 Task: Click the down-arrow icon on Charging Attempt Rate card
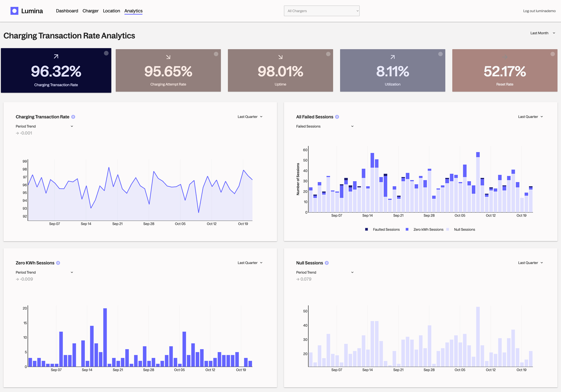point(168,57)
